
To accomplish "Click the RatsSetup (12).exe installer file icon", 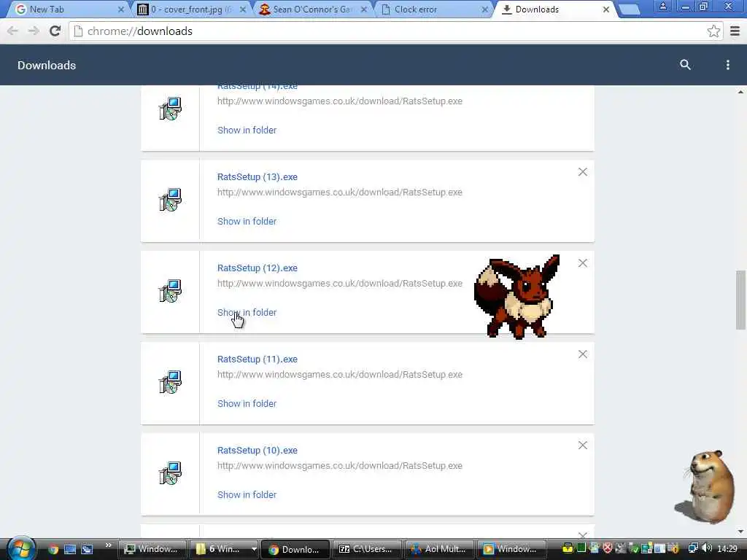I will click(x=170, y=291).
